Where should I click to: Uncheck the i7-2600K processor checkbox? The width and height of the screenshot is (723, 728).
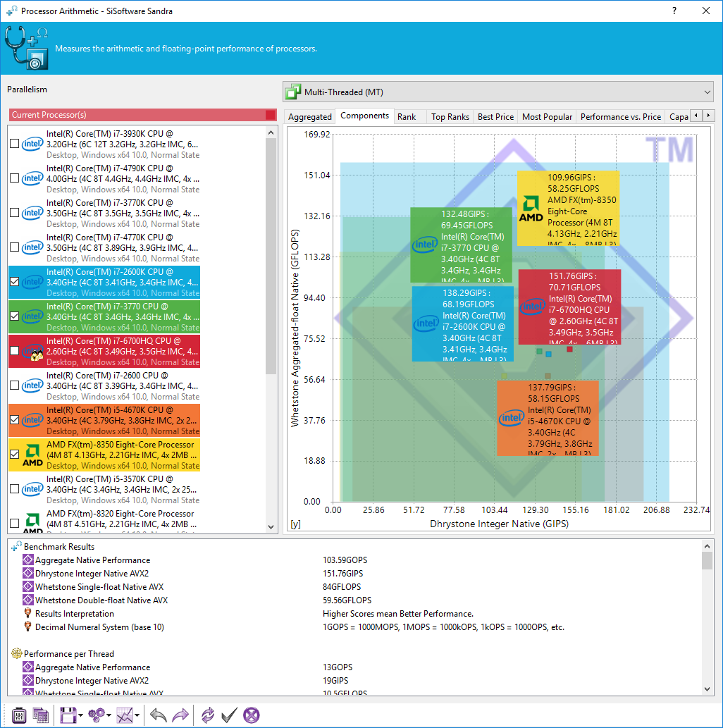(x=14, y=282)
